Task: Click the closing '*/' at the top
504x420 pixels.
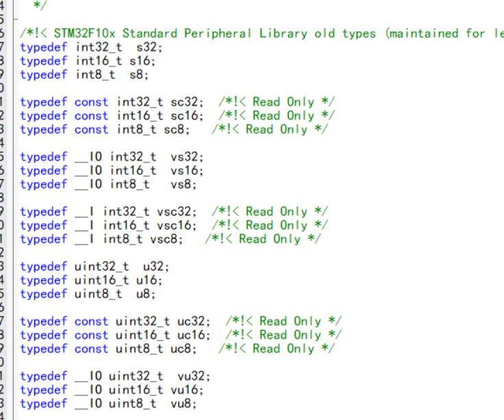Action: pos(40,5)
